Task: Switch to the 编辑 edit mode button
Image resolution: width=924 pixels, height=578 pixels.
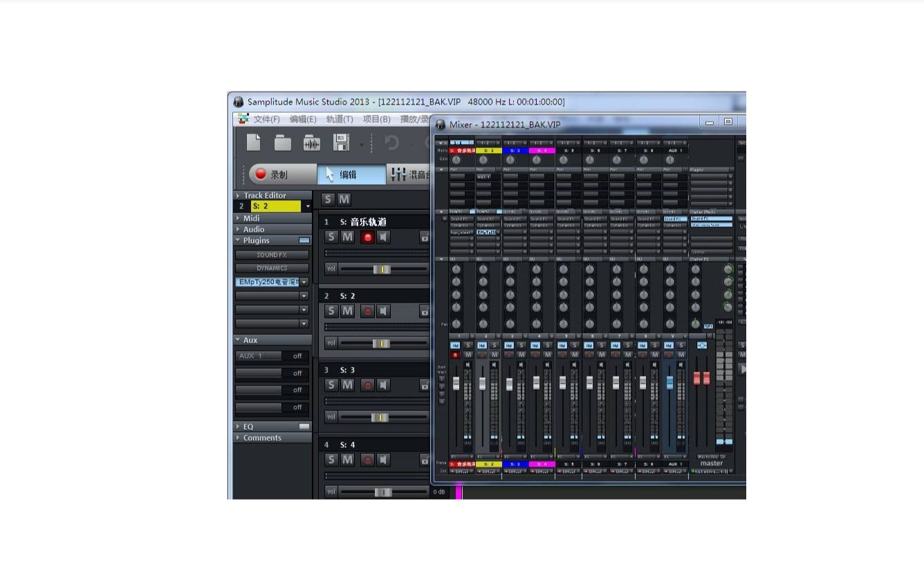Action: click(351, 174)
